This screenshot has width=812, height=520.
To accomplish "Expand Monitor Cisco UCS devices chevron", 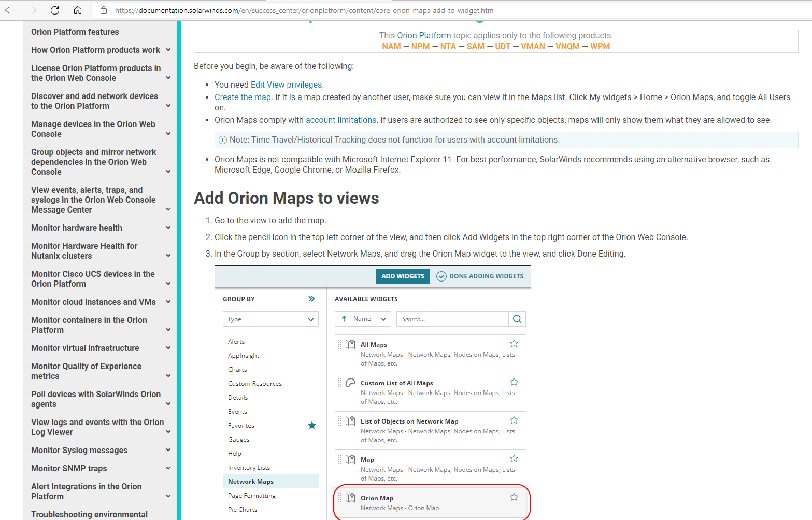I will point(168,284).
